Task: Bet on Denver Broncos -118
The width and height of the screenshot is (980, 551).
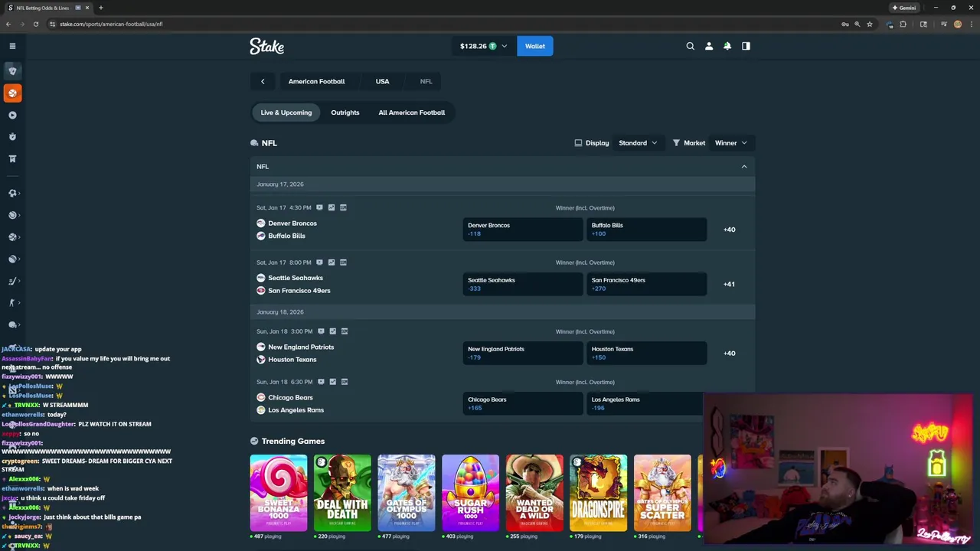Action: tap(523, 230)
